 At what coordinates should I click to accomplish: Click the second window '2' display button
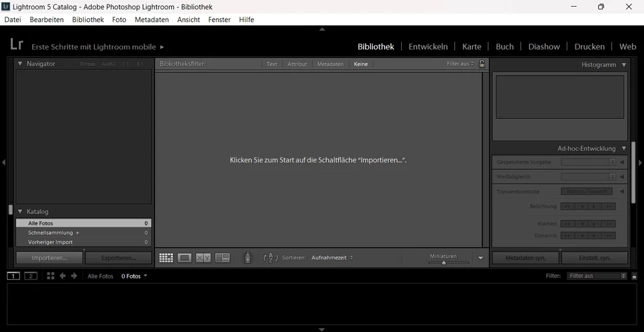coord(30,276)
